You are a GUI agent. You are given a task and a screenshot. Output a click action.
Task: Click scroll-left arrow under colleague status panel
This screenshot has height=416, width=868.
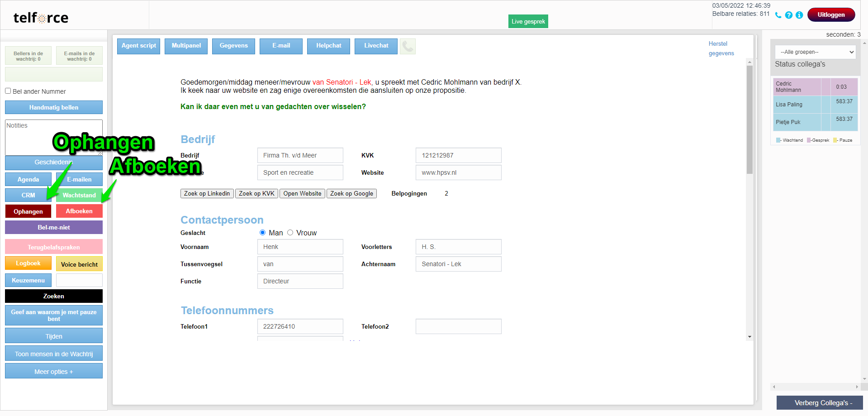click(x=774, y=387)
